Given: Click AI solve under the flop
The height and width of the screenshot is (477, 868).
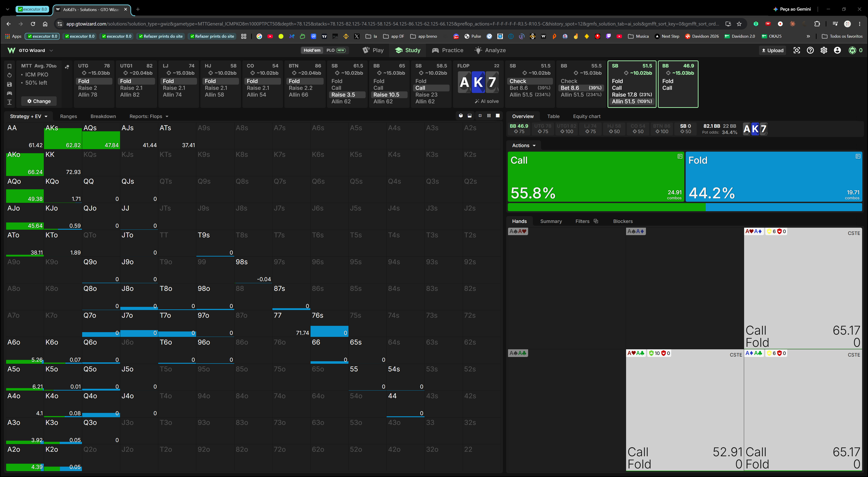Looking at the screenshot, I should tap(487, 101).
